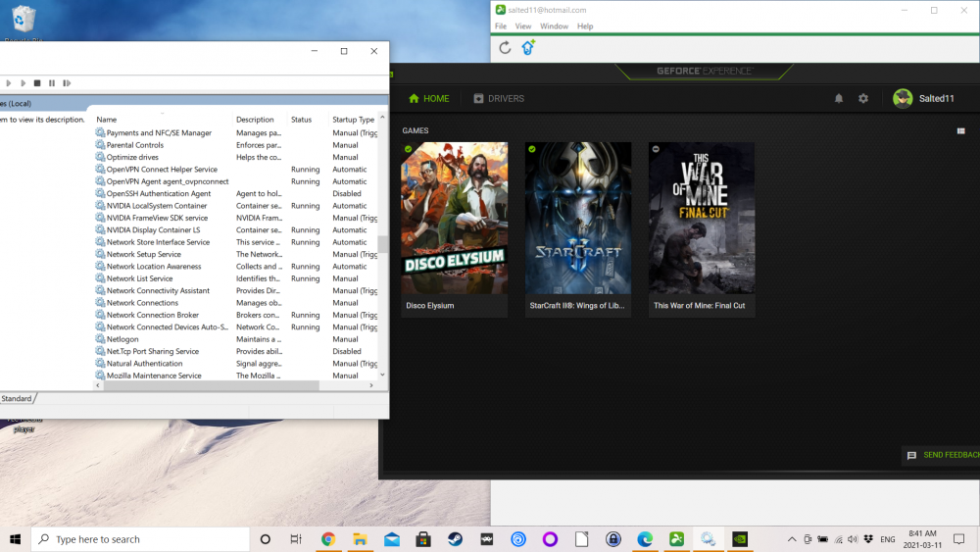Click the refresh icon in salted11 window
The image size is (980, 552).
click(505, 47)
